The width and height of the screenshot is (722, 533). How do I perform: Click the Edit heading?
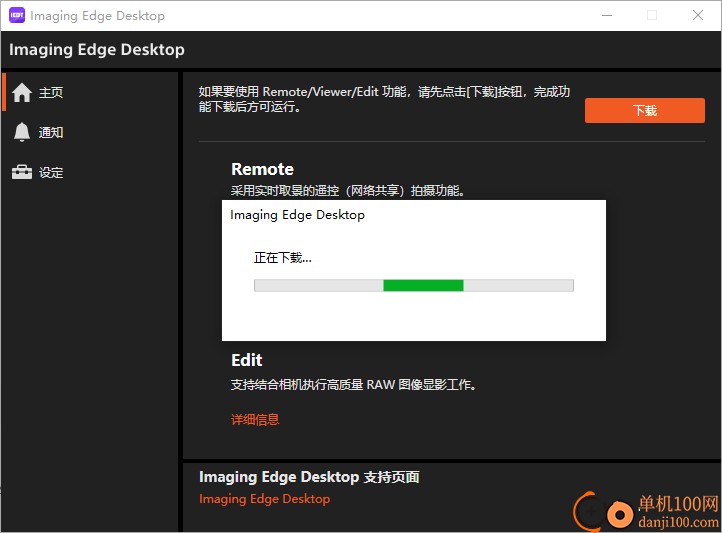pos(247,360)
